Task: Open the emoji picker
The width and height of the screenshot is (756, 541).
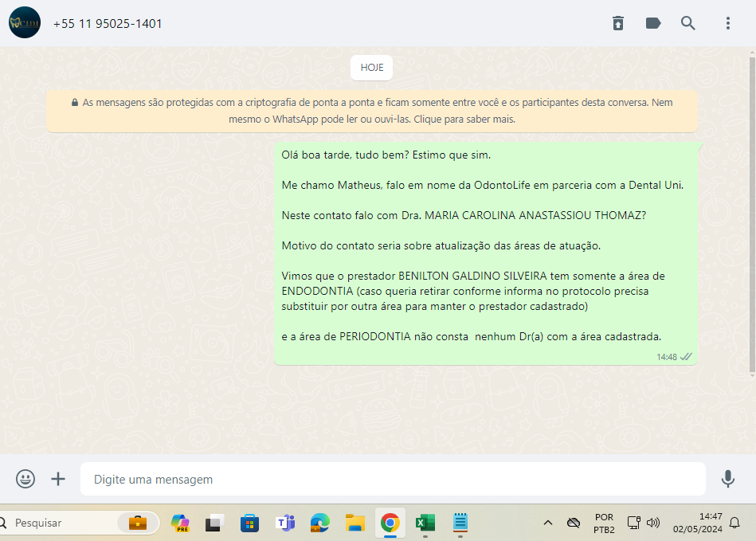Action: (x=25, y=479)
